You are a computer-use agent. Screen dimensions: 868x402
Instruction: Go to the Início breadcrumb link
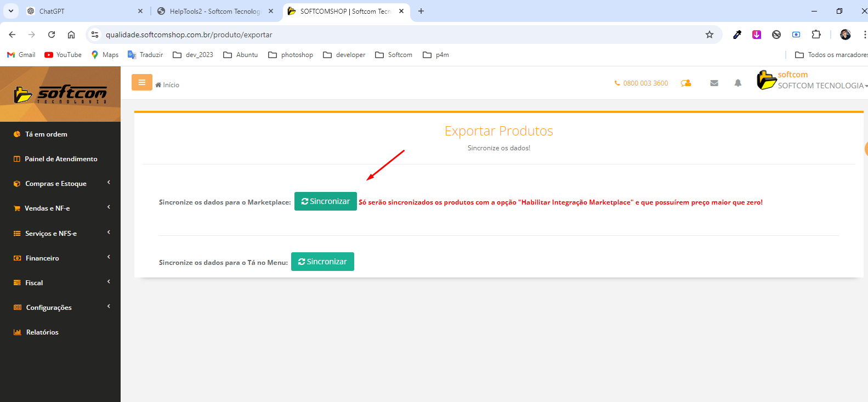click(171, 85)
